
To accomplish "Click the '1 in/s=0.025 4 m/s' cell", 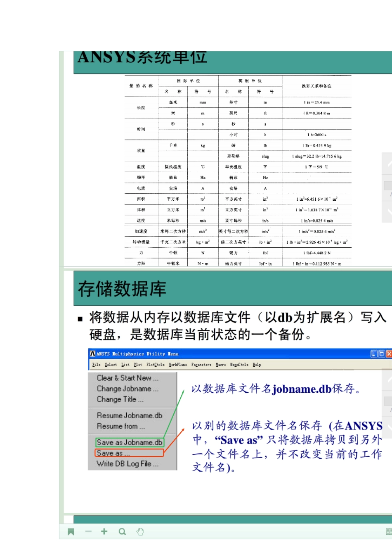I will [316, 221].
